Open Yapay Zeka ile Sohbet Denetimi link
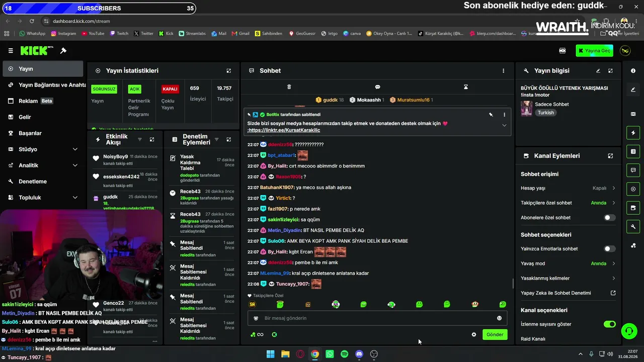The width and height of the screenshot is (644, 362). [x=568, y=293]
